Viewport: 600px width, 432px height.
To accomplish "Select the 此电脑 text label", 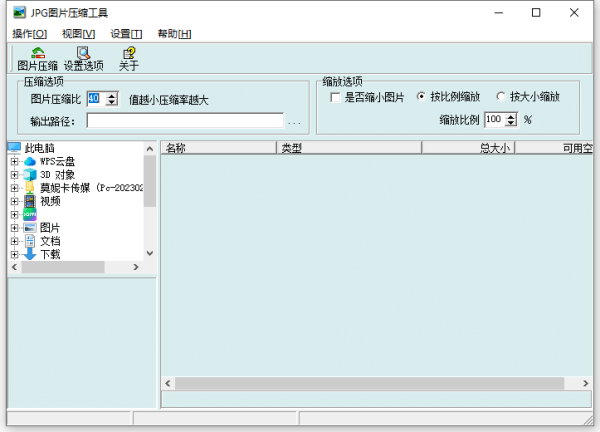I will point(39,148).
